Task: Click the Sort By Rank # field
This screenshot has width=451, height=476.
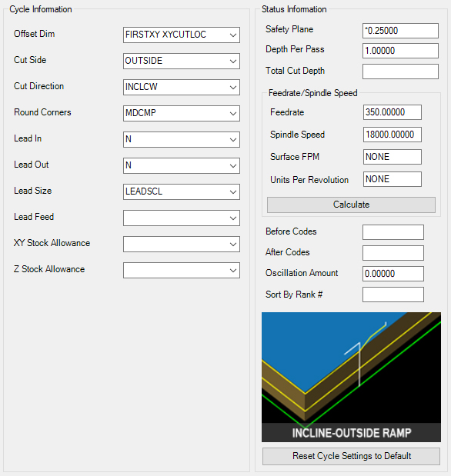Action: point(393,295)
